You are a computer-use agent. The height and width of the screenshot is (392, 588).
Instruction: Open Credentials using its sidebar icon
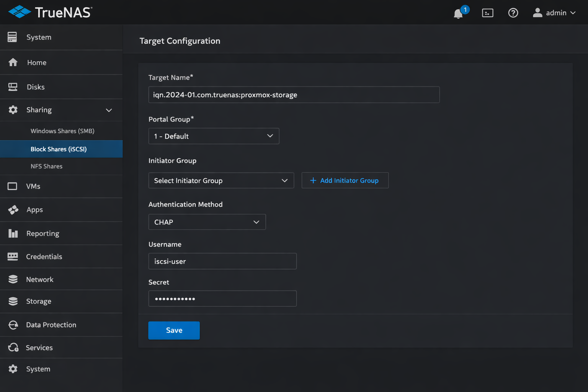click(x=13, y=256)
